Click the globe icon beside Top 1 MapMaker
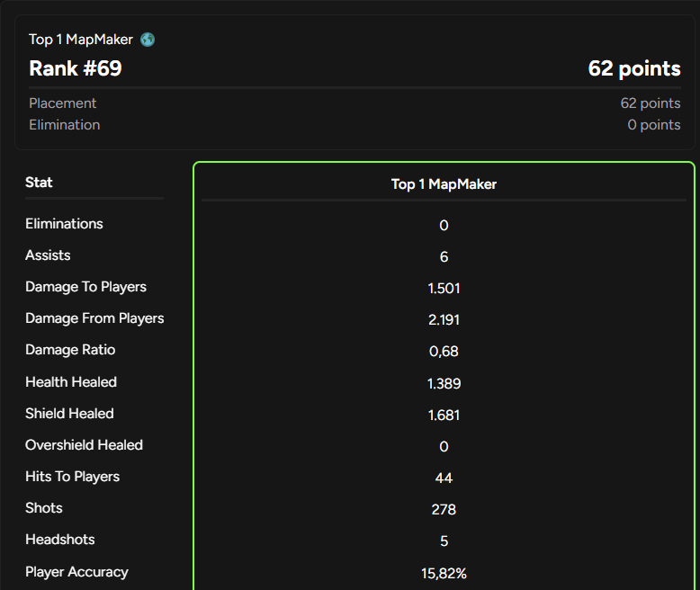Image resolution: width=700 pixels, height=590 pixels. pos(148,40)
